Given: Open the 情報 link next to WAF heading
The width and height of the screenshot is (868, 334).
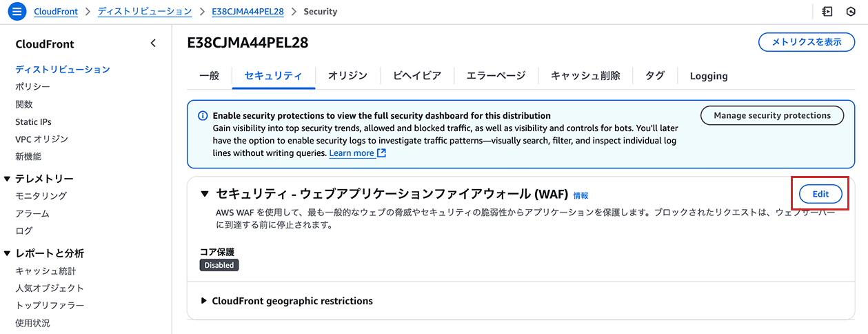Looking at the screenshot, I should coord(581,196).
